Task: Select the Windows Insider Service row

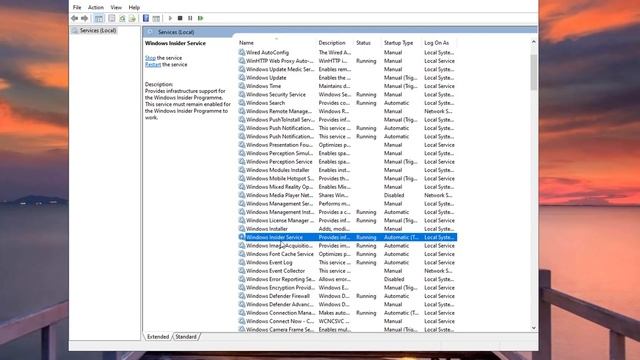Action: 347,237
